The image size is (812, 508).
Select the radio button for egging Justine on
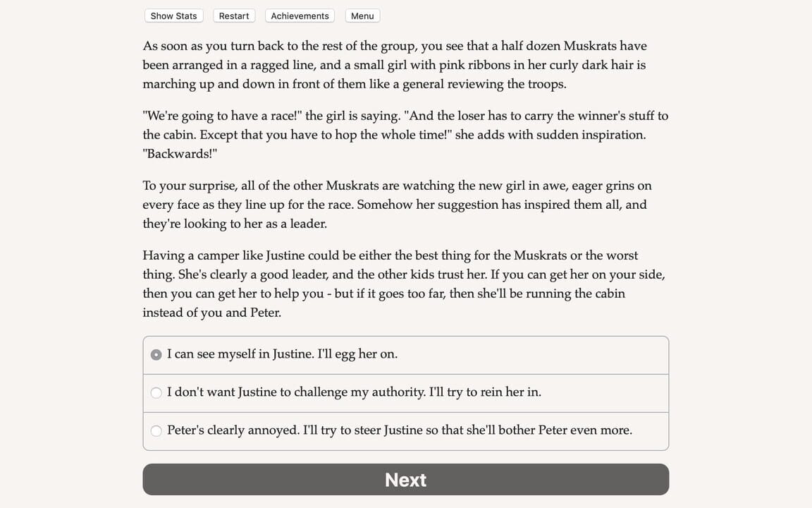[156, 354]
